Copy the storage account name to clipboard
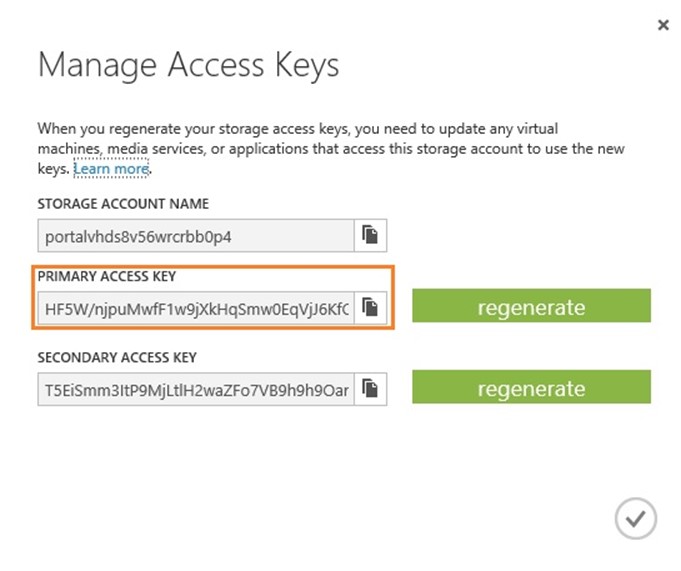Screen dimensions: 681x571 pos(370,235)
